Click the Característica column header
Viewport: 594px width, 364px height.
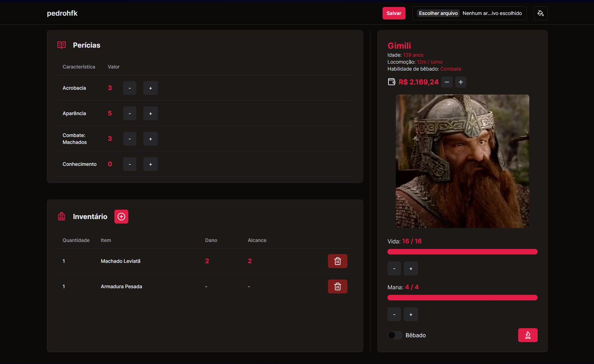click(79, 67)
